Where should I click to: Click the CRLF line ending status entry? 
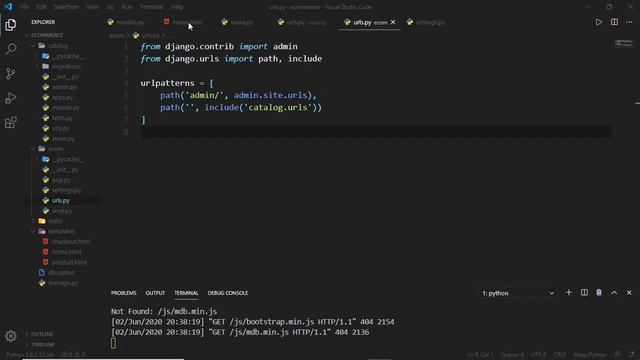pos(559,355)
